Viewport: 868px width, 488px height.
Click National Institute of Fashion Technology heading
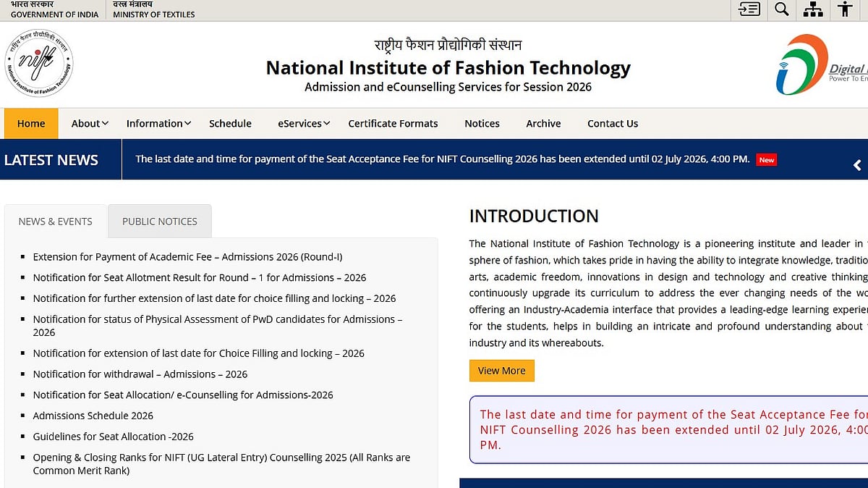pyautogui.click(x=448, y=68)
